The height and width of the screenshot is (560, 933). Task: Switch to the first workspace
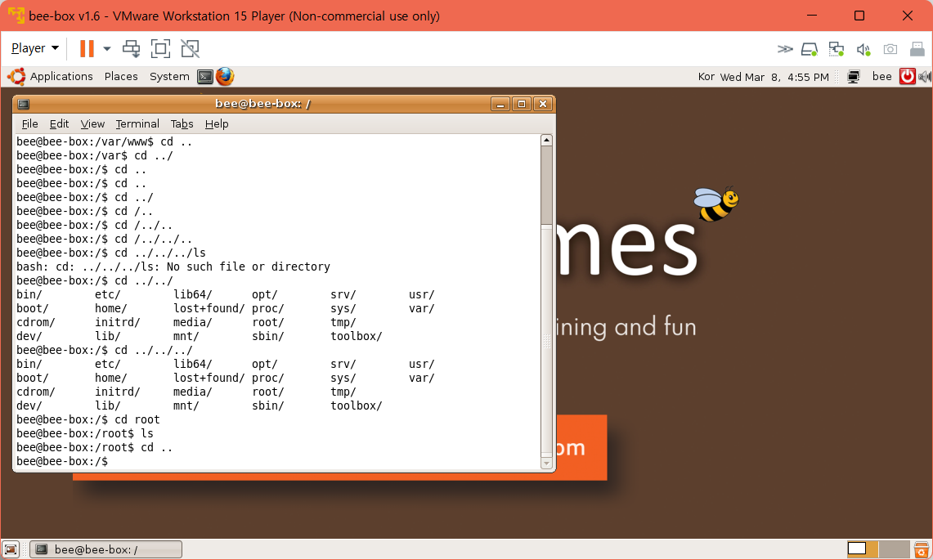(862, 549)
